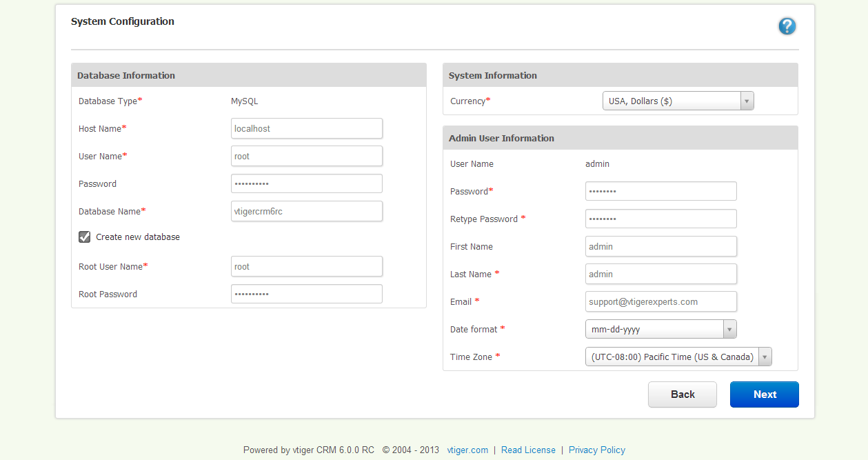Focus the Database Name field
The image size is (868, 460).
point(307,211)
